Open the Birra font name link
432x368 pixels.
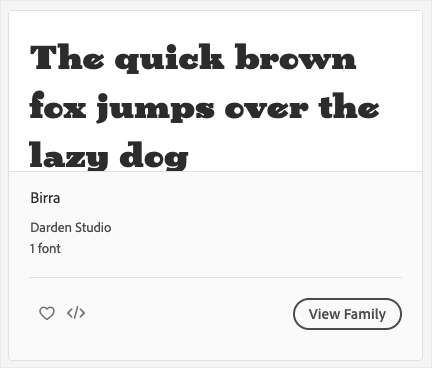click(x=45, y=198)
